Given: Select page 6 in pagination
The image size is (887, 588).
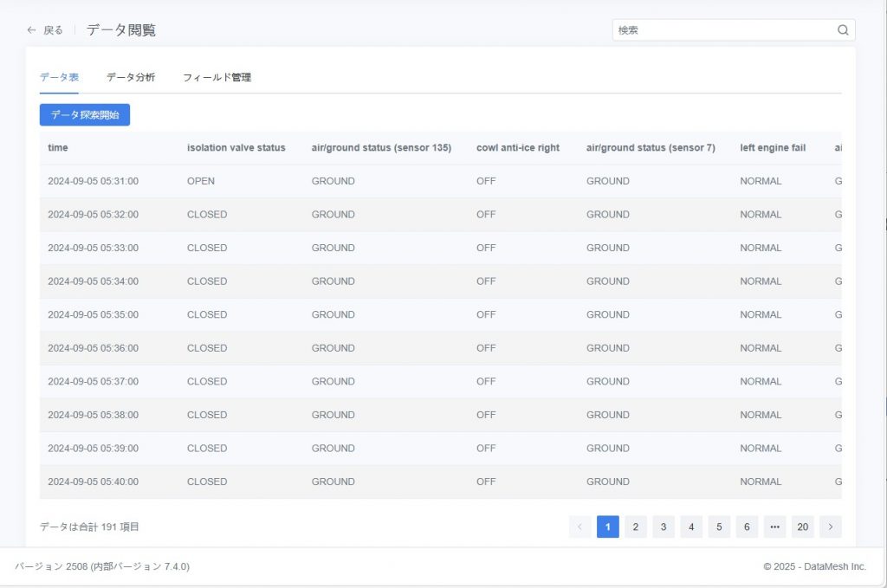Looking at the screenshot, I should [x=747, y=527].
